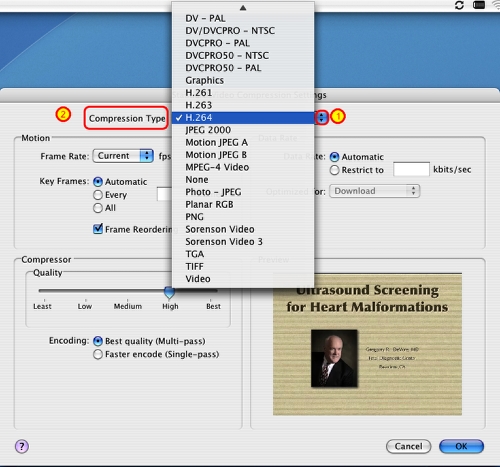Choose DV - PAL from the list
Screen dimensions: 500x467
tap(243, 18)
